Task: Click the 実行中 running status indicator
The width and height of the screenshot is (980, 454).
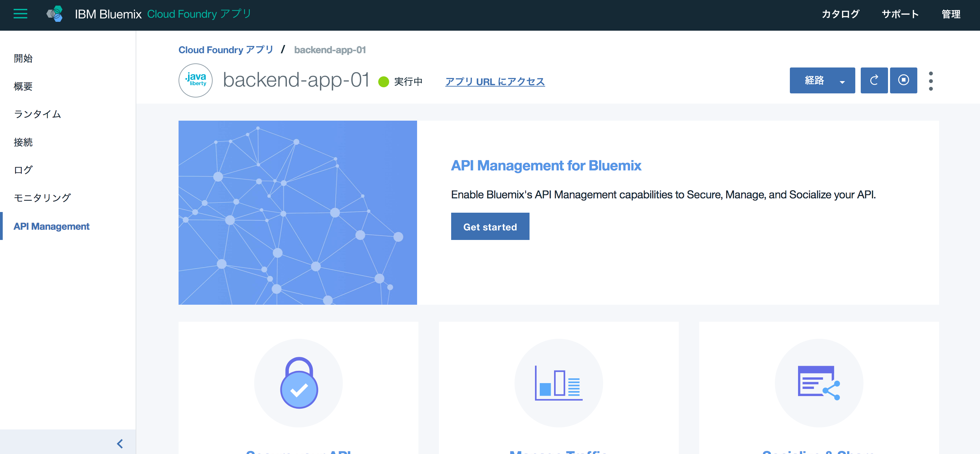Action: 400,81
